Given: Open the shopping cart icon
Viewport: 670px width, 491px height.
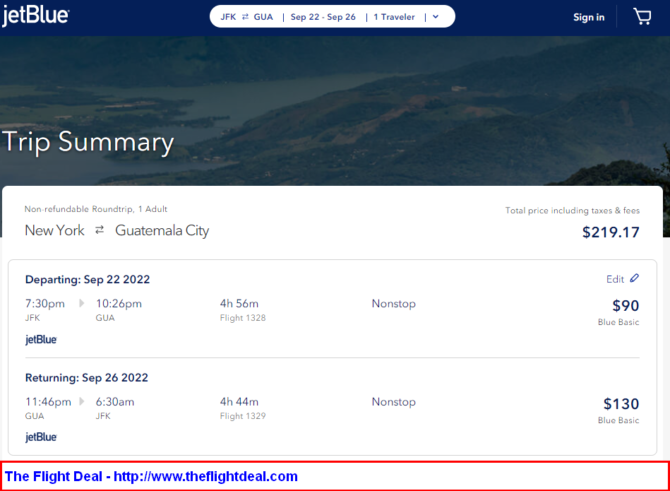Looking at the screenshot, I should pos(642,17).
